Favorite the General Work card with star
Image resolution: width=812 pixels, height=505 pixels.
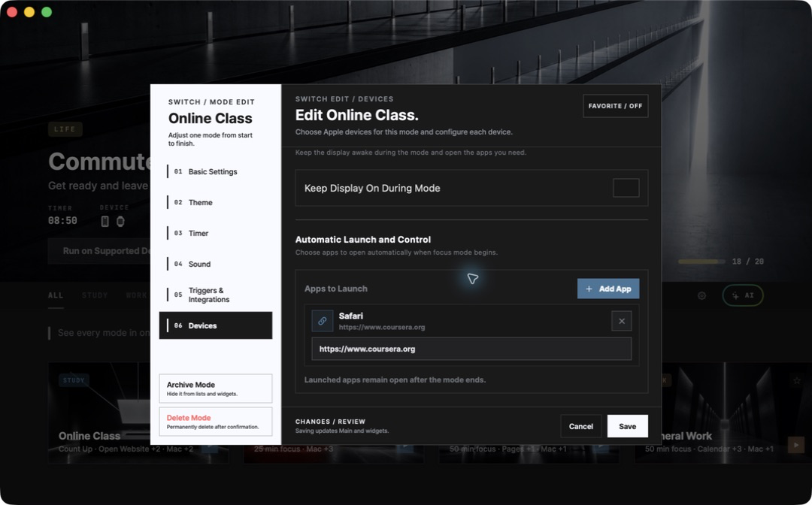coord(796,380)
